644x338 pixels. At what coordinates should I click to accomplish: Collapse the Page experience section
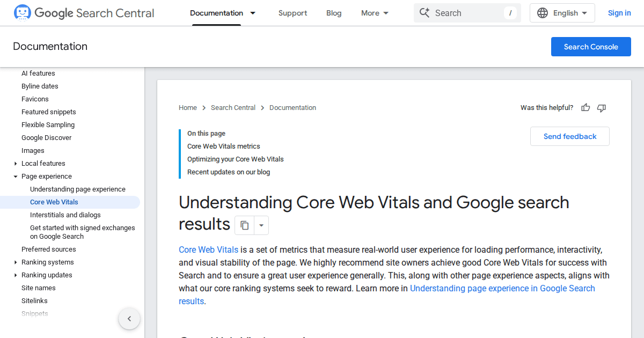click(x=16, y=177)
